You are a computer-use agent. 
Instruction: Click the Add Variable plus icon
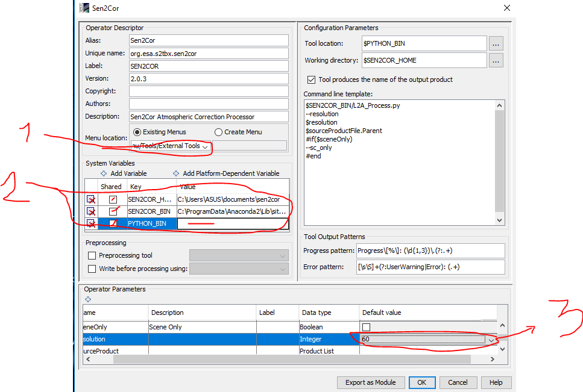104,173
